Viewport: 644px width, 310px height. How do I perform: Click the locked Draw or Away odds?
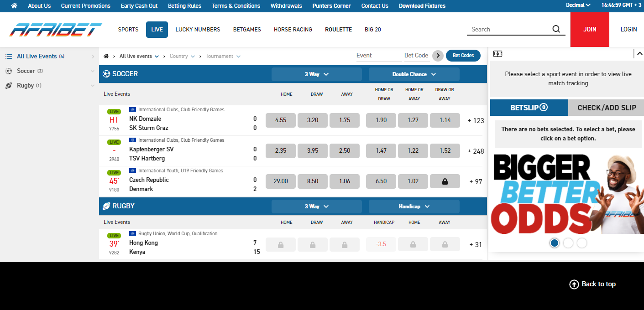[445, 181]
